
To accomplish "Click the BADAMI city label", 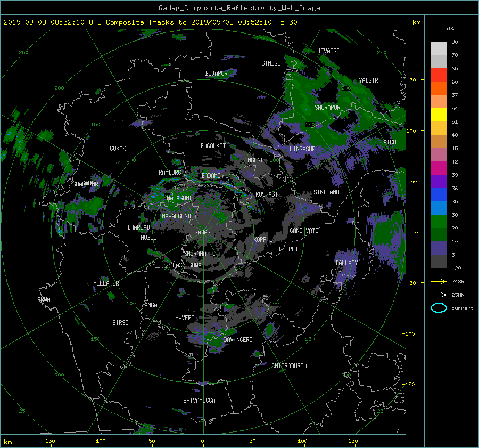I will (x=211, y=176).
